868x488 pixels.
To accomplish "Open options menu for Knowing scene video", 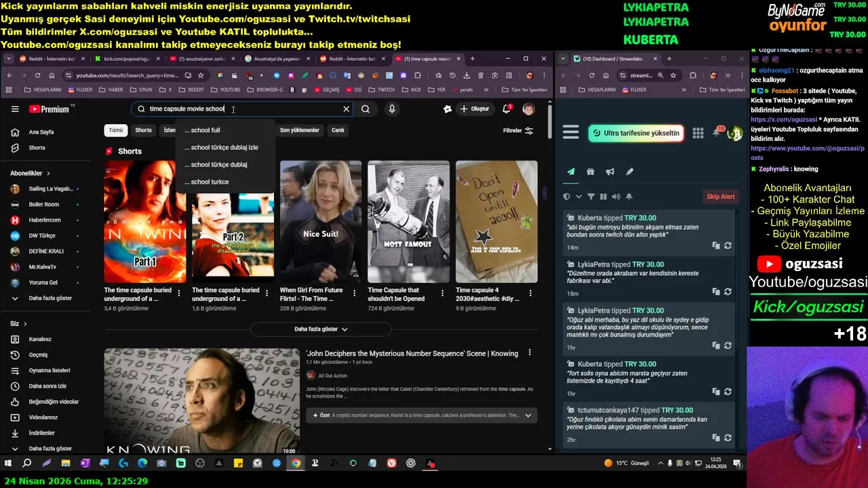I will 530,353.
